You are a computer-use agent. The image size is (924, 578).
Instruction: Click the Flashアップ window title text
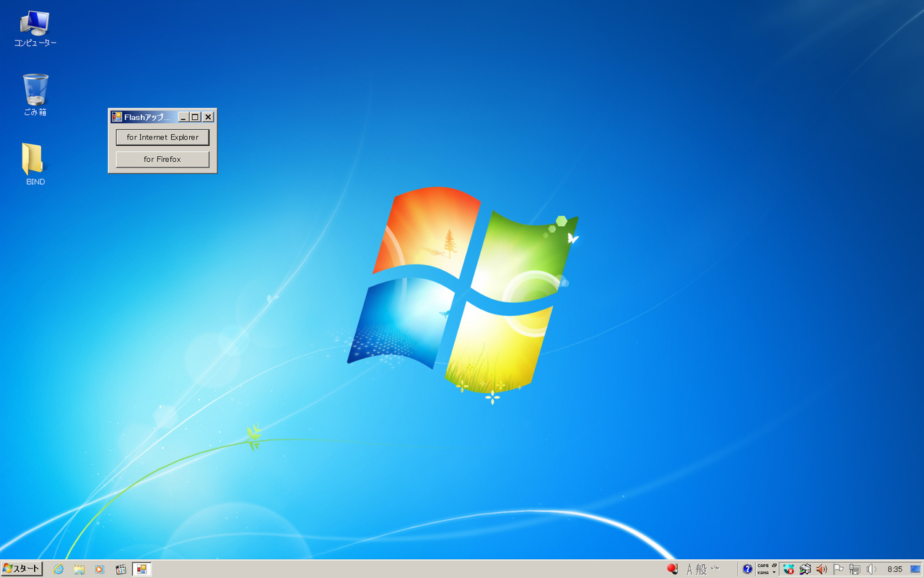pos(147,117)
